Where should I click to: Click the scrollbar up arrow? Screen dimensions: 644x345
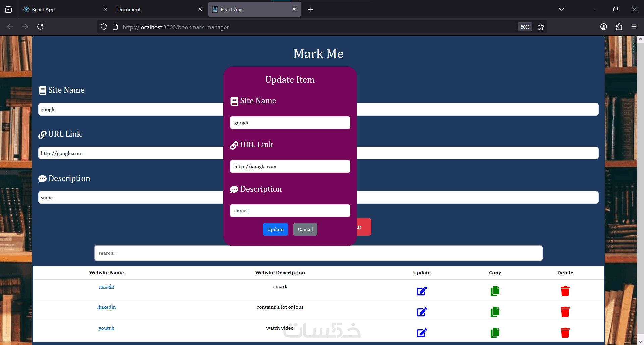click(x=640, y=39)
